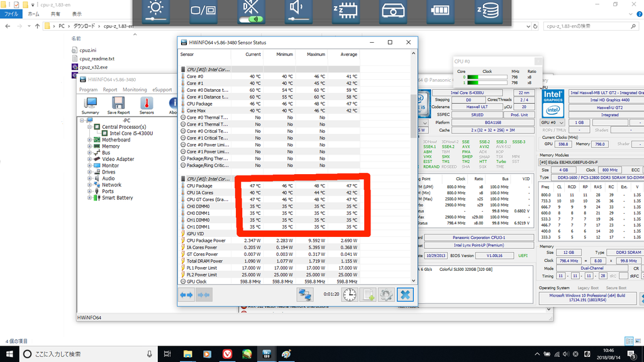644x362 pixels.
Task: Click the network computers icon in sensor window
Action: click(305, 295)
